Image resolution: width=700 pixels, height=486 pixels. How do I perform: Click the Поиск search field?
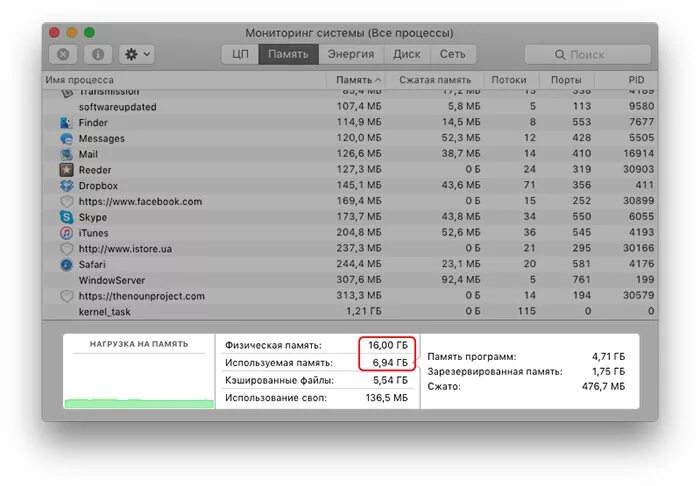pyautogui.click(x=588, y=54)
